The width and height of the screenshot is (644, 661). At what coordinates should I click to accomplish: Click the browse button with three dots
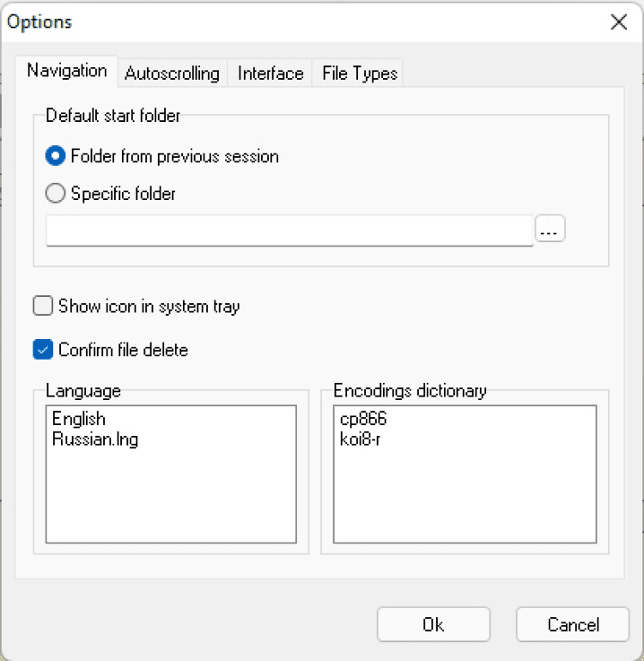(x=550, y=229)
